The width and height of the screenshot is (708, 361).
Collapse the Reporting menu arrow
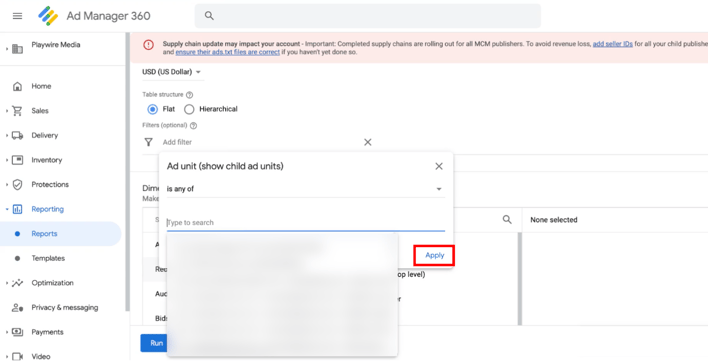[x=7, y=209]
